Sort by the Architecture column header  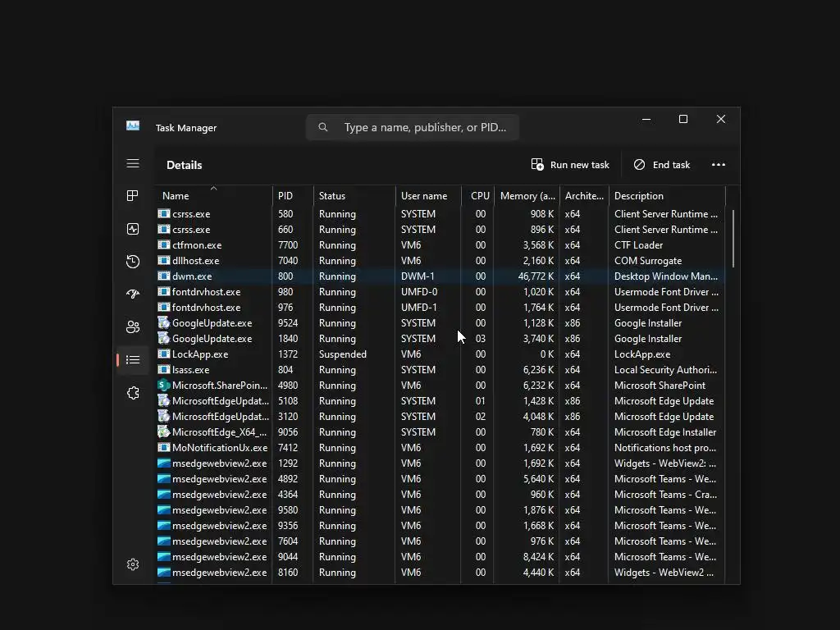584,195
